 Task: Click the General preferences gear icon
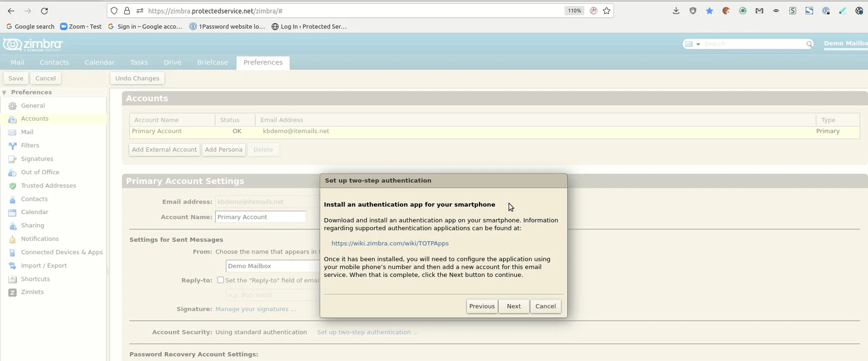(12, 106)
